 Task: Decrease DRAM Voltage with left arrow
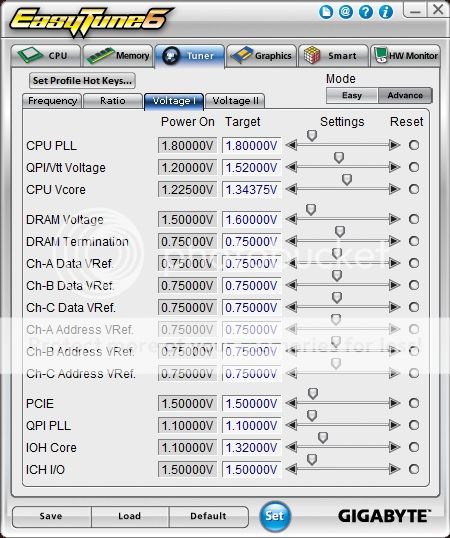pos(291,219)
